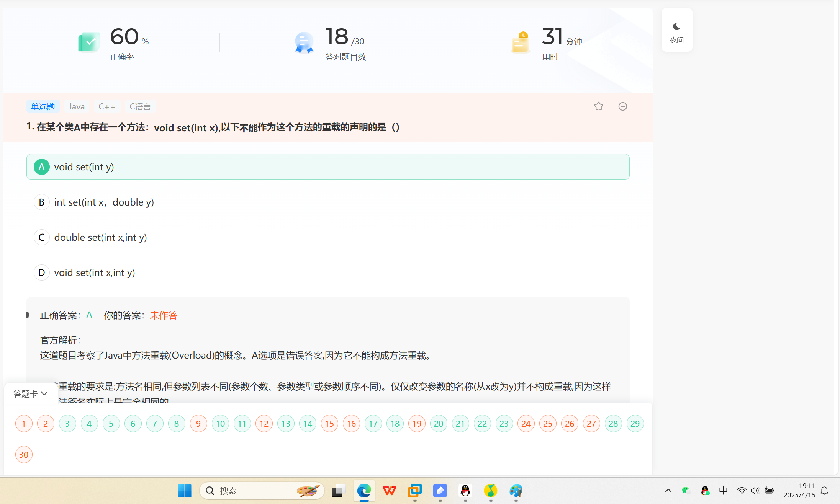Screen dimensions: 840x504
Task: Click the volume speaker tray icon
Action: 755,491
